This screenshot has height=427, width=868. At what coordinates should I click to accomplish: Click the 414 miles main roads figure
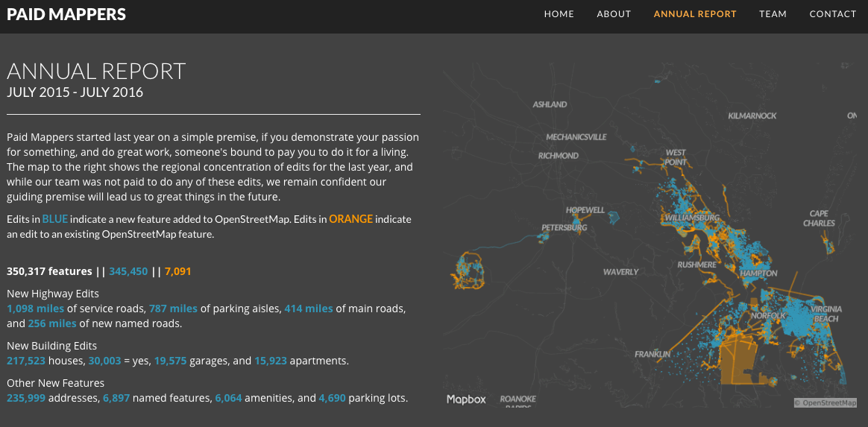click(309, 309)
